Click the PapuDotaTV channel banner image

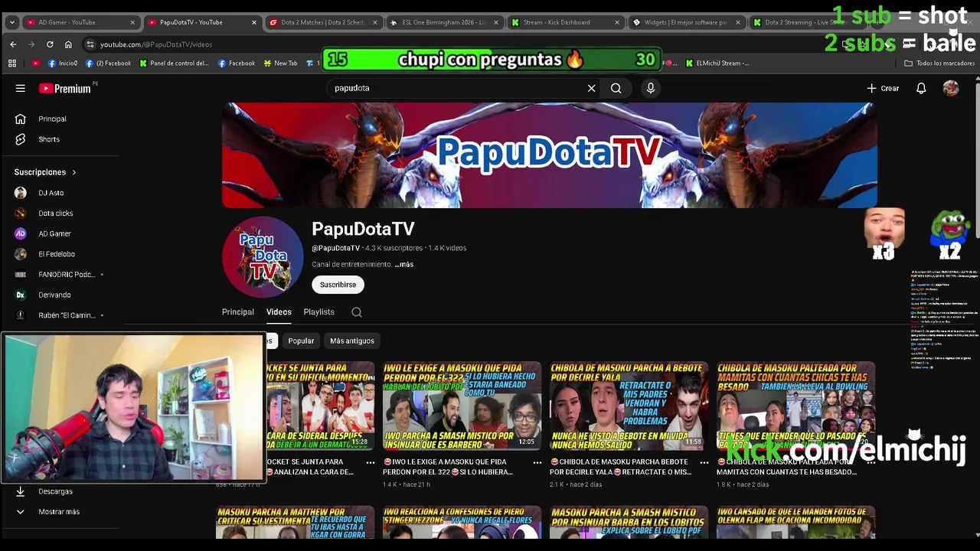click(549, 155)
